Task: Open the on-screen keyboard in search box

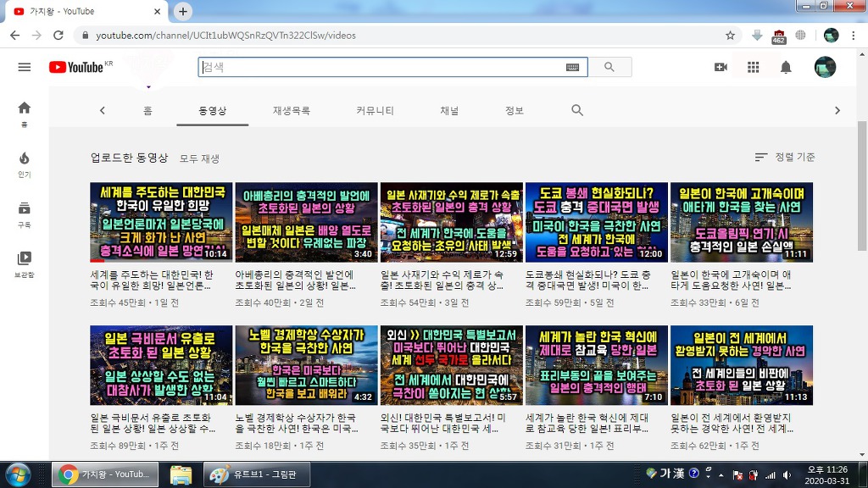Action: click(572, 68)
